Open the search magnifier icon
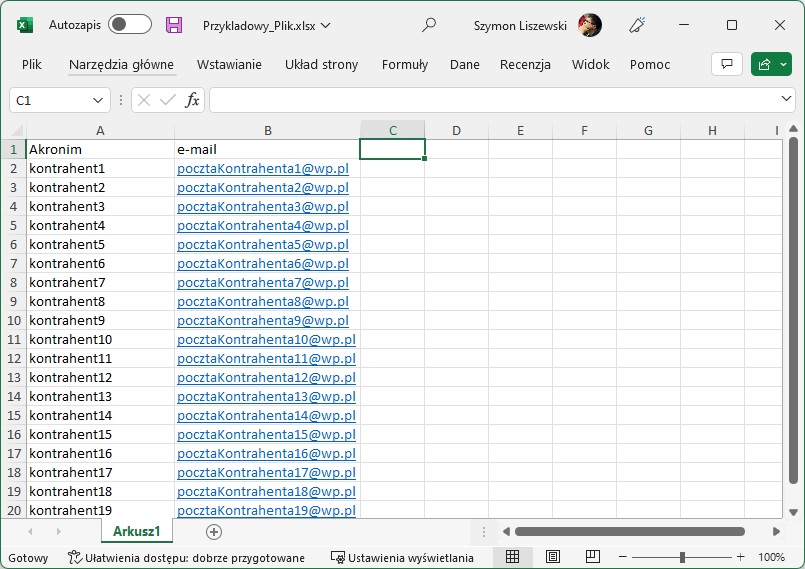 click(429, 25)
